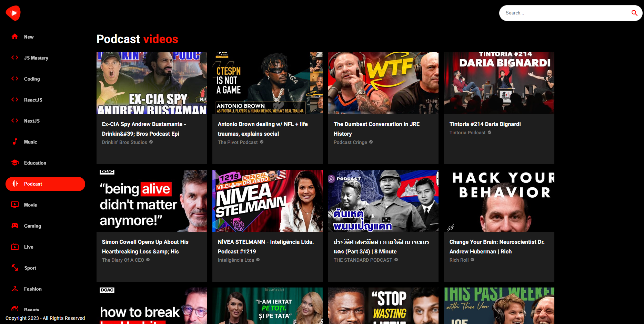Image resolution: width=644 pixels, height=324 pixels.
Task: Visit Rich Roll channel
Action: [x=459, y=260]
